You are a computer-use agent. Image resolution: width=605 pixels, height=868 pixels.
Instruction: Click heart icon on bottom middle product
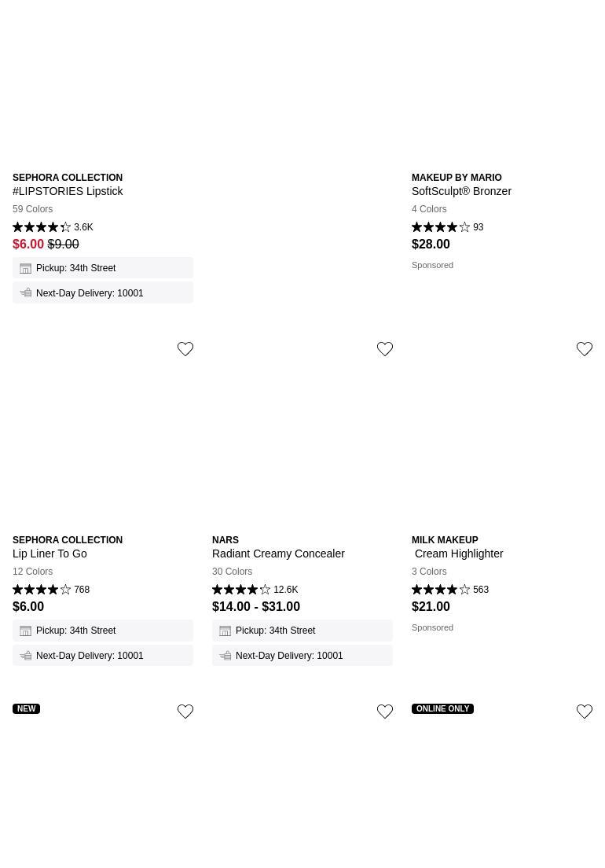tap(385, 712)
